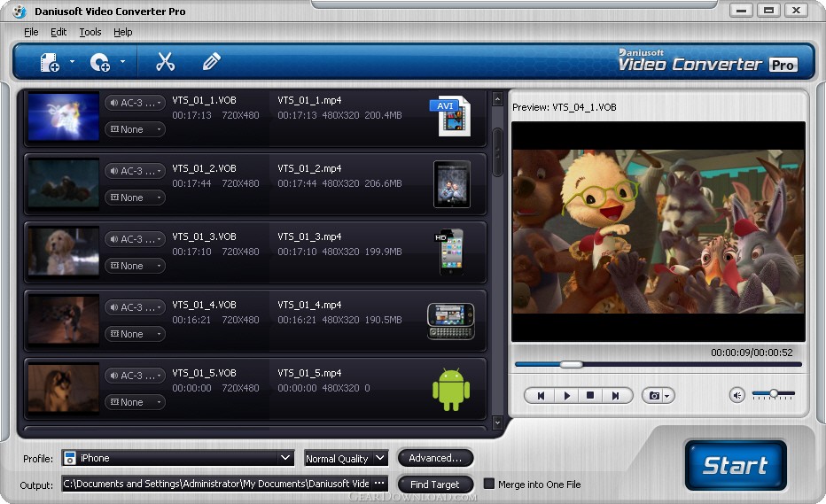Select the pencil Edit tool

click(x=211, y=62)
